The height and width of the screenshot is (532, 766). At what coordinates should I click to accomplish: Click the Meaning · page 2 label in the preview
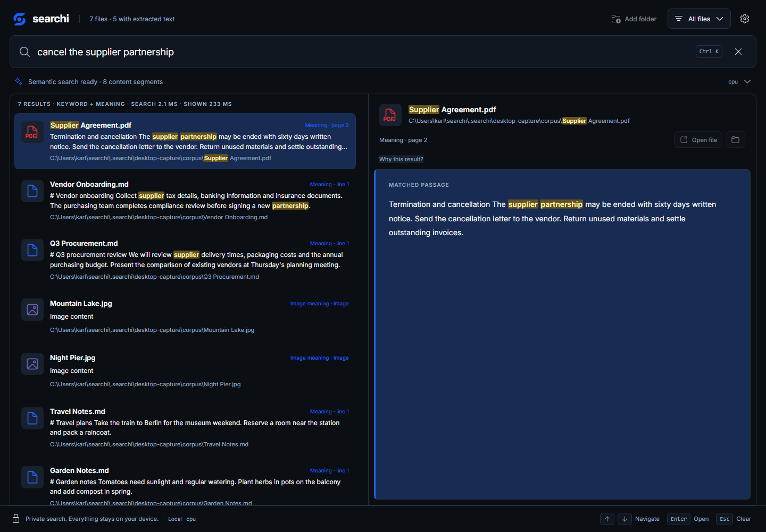click(x=403, y=140)
